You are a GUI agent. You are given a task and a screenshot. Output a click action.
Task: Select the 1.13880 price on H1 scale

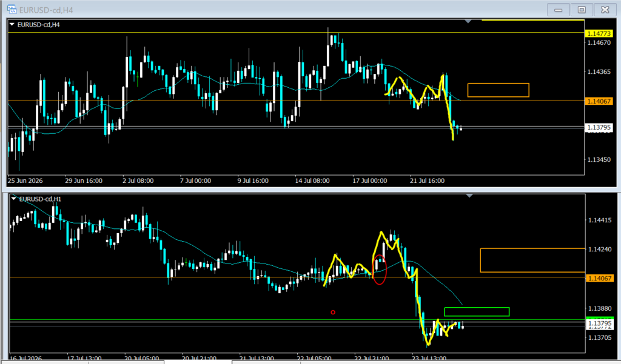click(x=600, y=308)
